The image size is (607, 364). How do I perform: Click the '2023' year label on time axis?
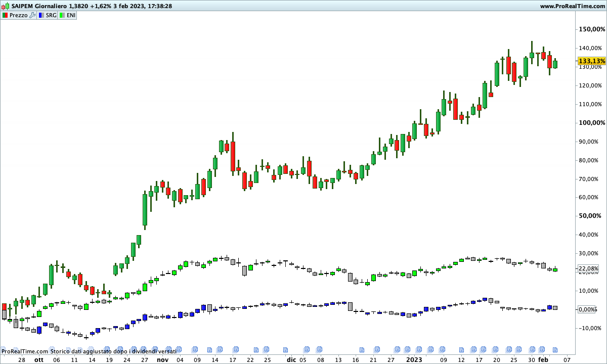point(414,360)
